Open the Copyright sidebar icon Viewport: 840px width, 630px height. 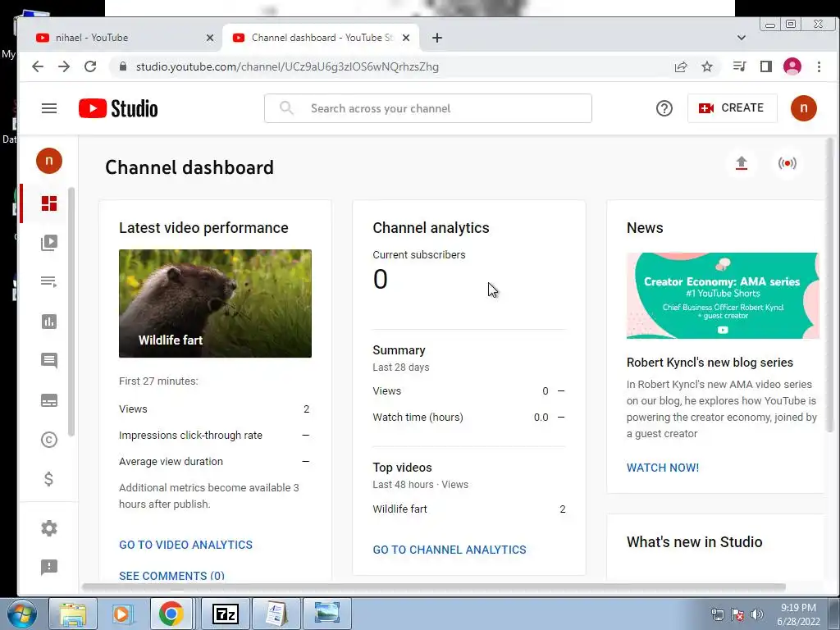pyautogui.click(x=49, y=440)
